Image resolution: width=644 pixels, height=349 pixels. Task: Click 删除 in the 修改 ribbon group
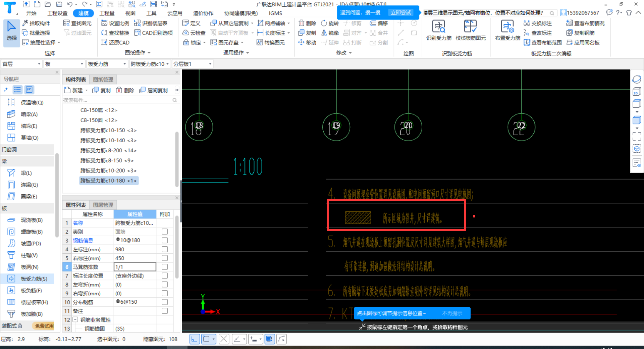click(307, 23)
